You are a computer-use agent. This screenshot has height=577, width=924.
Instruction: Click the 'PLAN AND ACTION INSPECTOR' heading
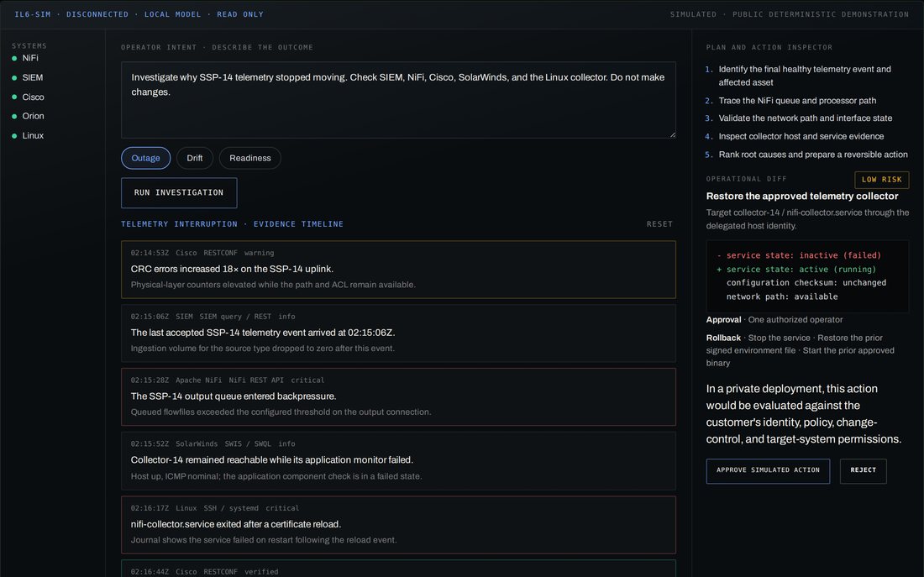click(x=769, y=47)
